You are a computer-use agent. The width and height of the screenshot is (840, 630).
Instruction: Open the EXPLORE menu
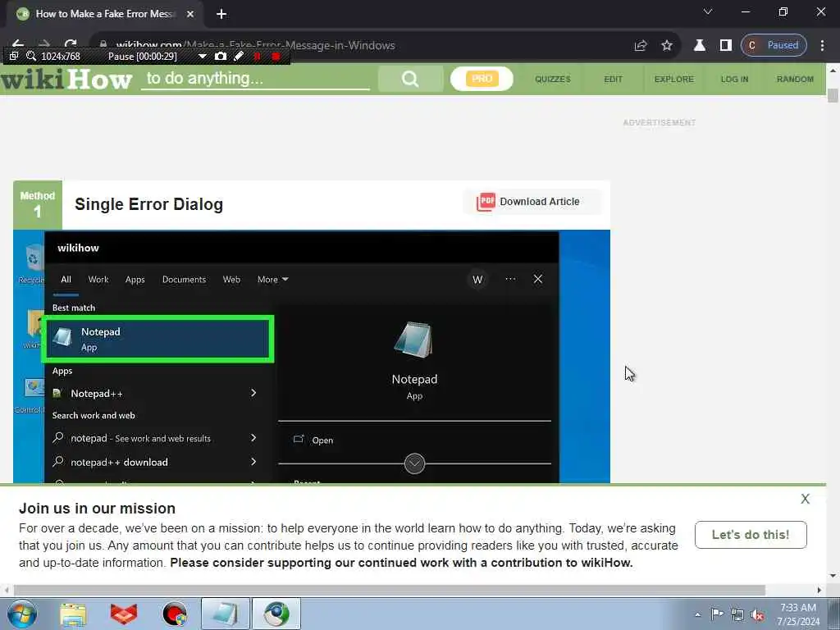pos(674,79)
